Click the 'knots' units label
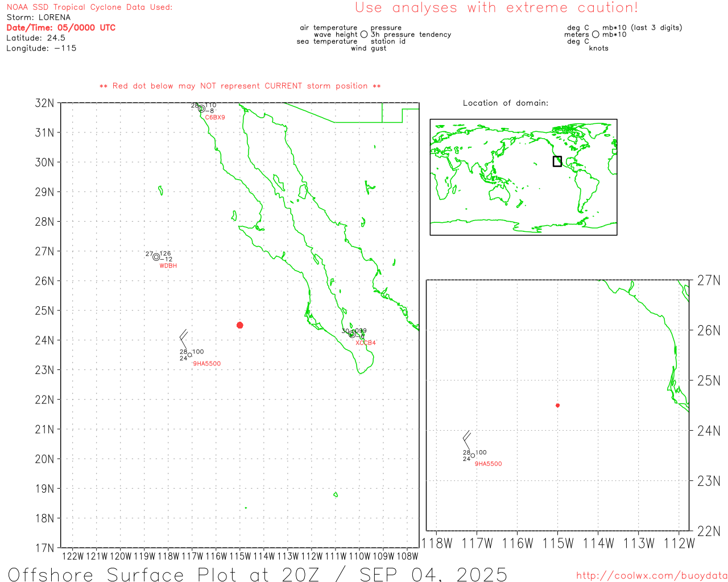The image size is (728, 582). point(598,48)
